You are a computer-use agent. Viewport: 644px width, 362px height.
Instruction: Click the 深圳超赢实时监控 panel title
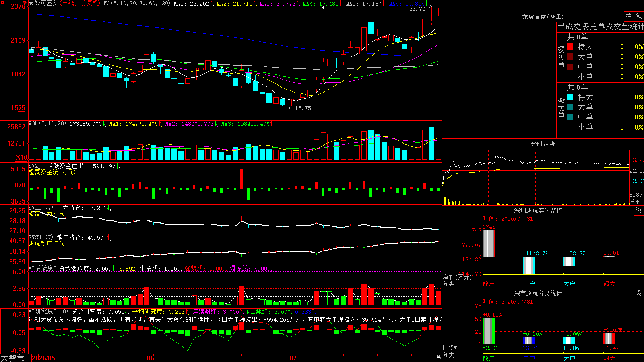click(538, 210)
